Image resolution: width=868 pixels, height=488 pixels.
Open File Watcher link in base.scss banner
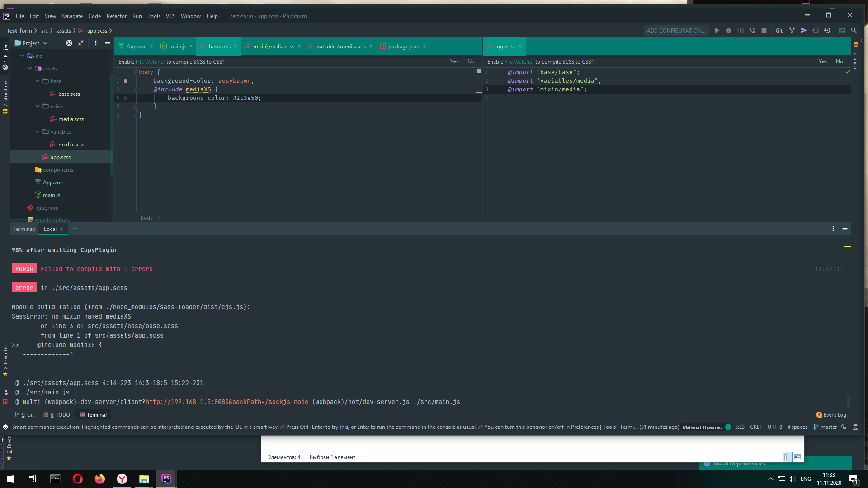click(151, 62)
